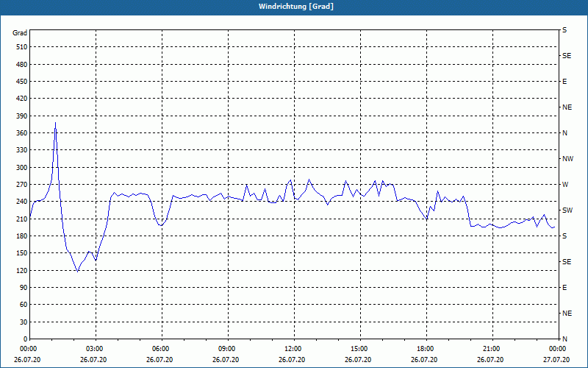Click the 480 left axis label
The width and height of the screenshot is (588, 368).
click(21, 65)
